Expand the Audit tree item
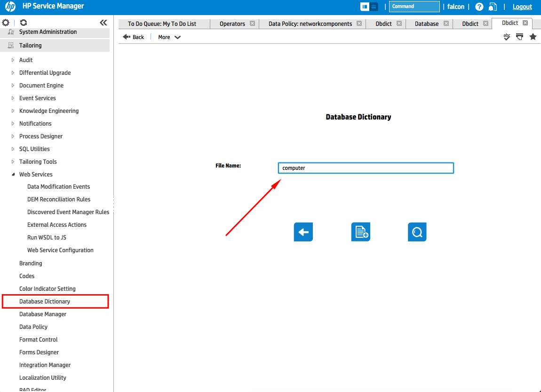 point(12,60)
